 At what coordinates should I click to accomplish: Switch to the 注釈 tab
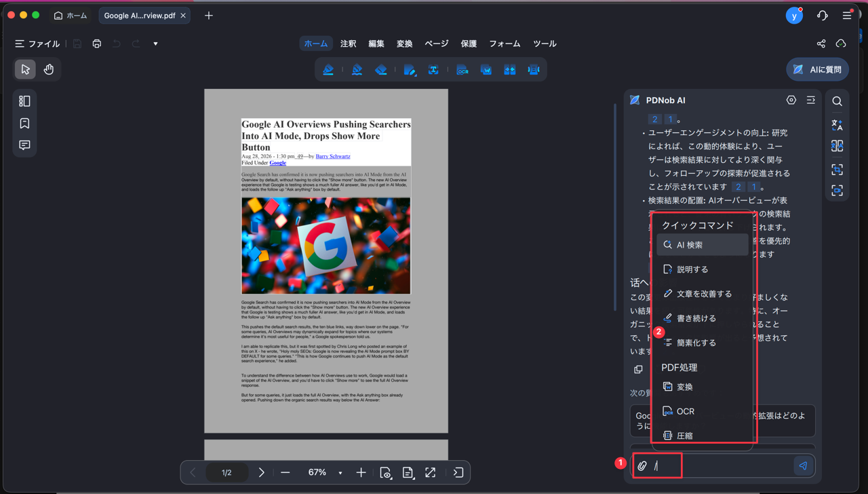(348, 43)
